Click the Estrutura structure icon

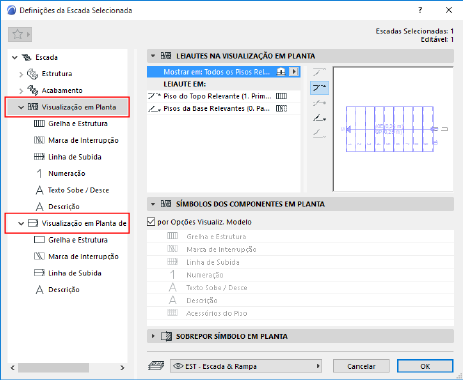(32, 74)
